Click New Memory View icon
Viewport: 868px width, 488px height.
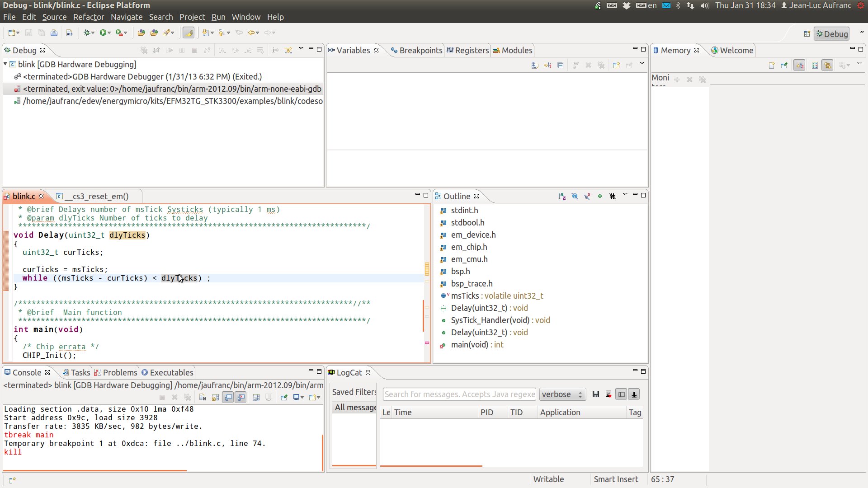772,66
